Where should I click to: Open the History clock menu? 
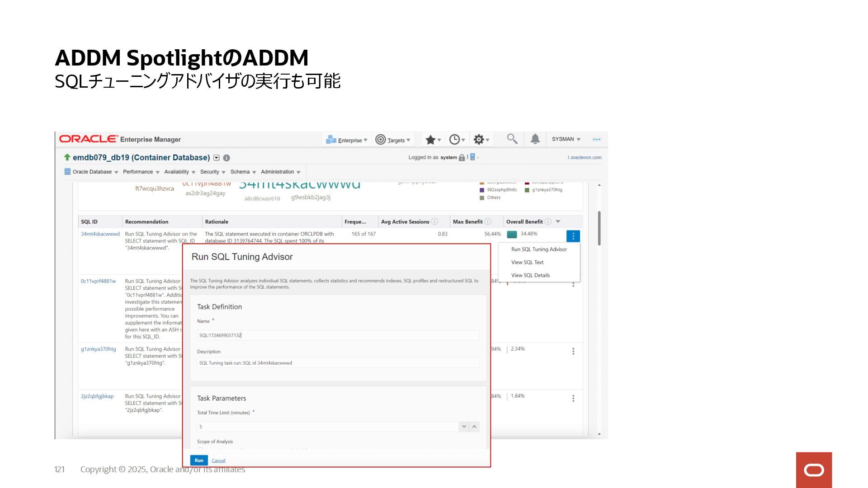coord(457,140)
